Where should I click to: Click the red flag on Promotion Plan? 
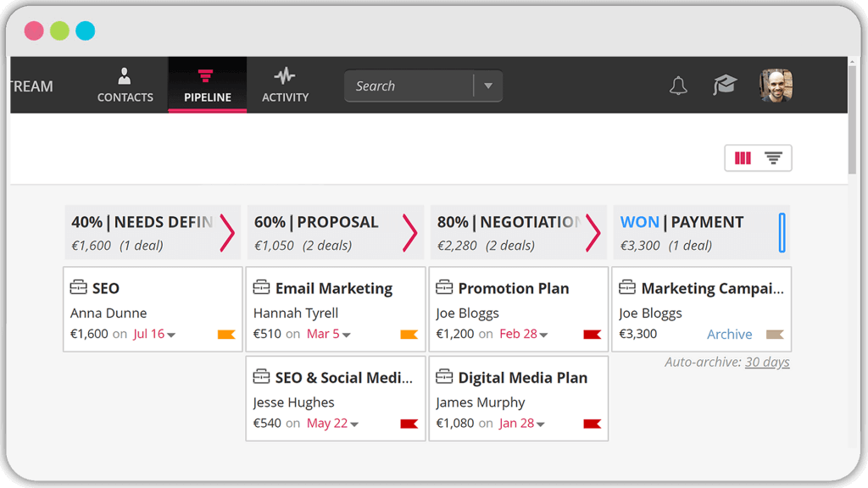[593, 334]
